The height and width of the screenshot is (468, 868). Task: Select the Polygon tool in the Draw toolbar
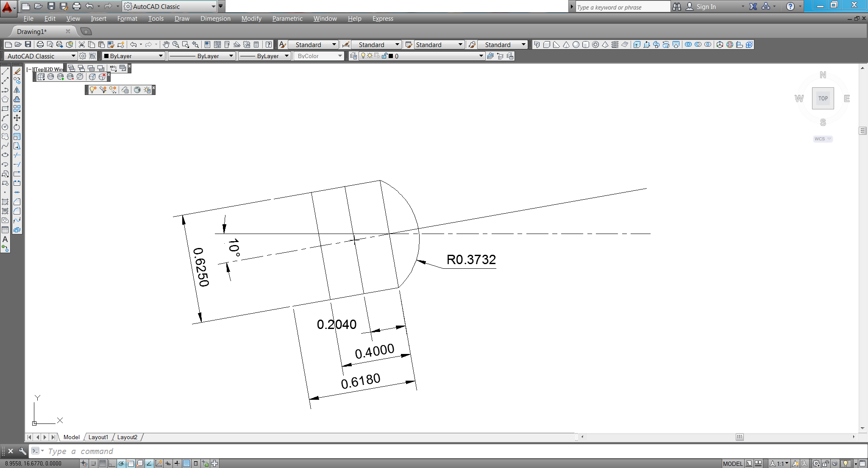pos(5,99)
